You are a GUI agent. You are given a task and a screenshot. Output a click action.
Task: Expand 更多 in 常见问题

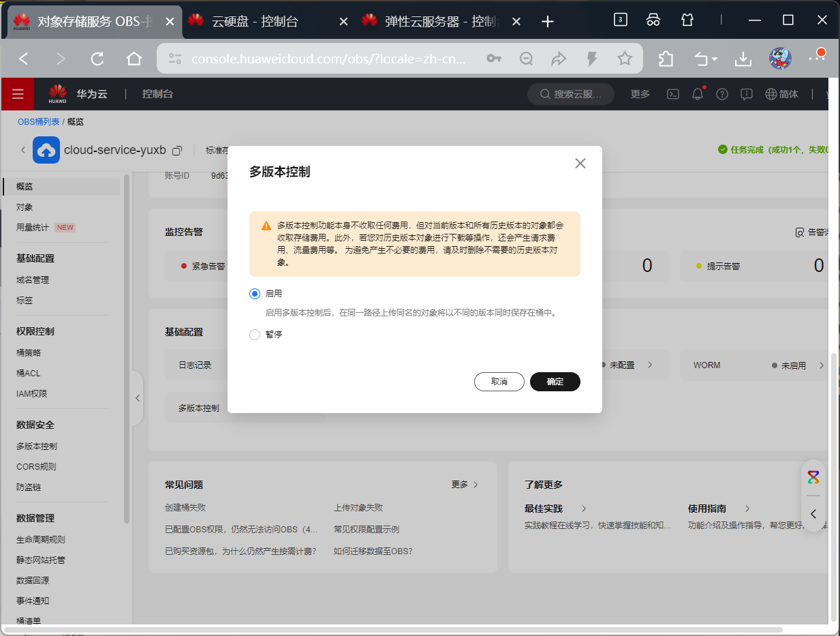coord(465,485)
